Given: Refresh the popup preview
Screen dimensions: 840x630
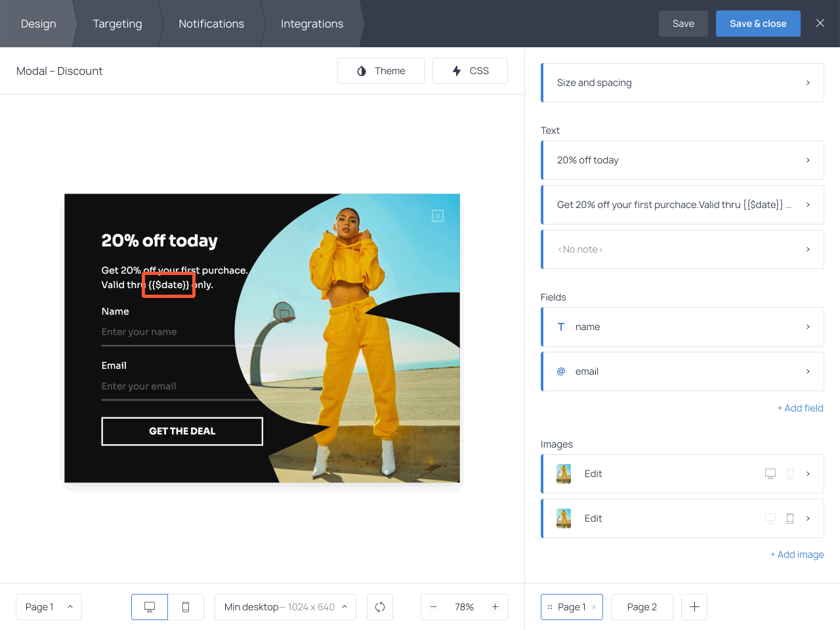Looking at the screenshot, I should 379,607.
